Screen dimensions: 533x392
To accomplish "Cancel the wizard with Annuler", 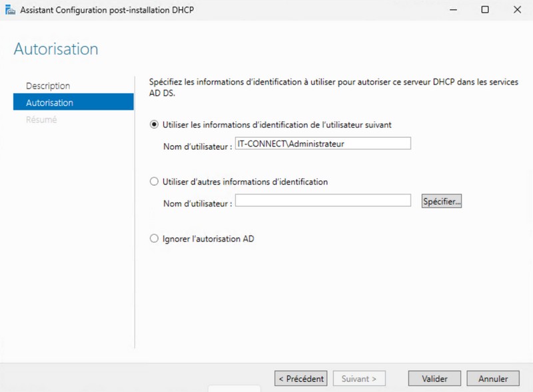I will click(493, 379).
